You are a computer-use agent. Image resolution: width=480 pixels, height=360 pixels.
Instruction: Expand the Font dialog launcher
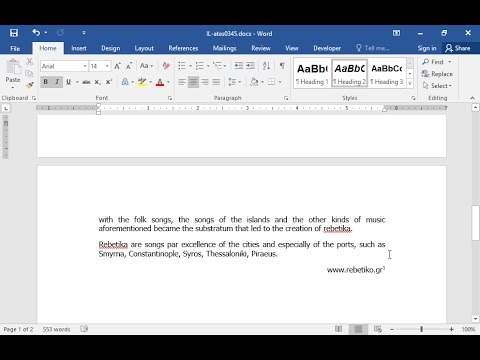[170, 98]
